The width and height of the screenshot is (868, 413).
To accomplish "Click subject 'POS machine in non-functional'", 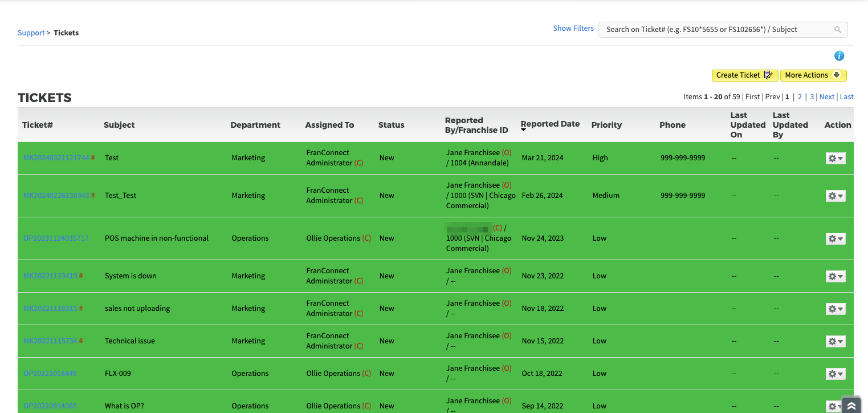I will (x=157, y=238).
